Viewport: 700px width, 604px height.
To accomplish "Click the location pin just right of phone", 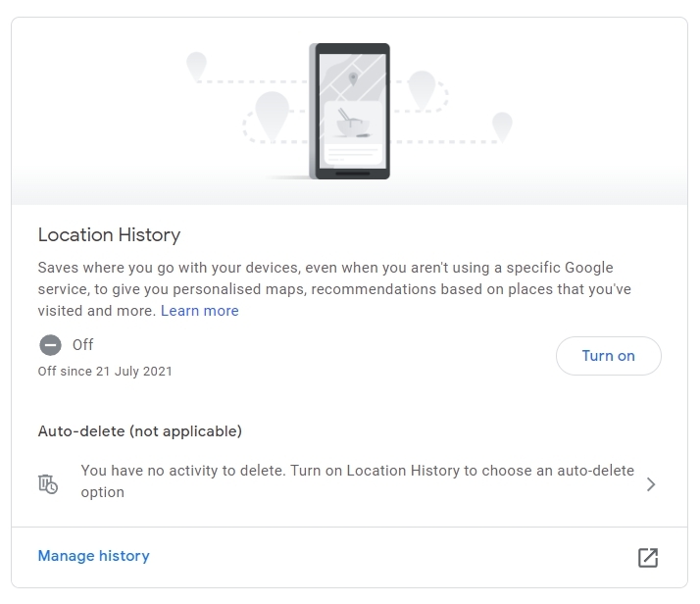I will [422, 89].
